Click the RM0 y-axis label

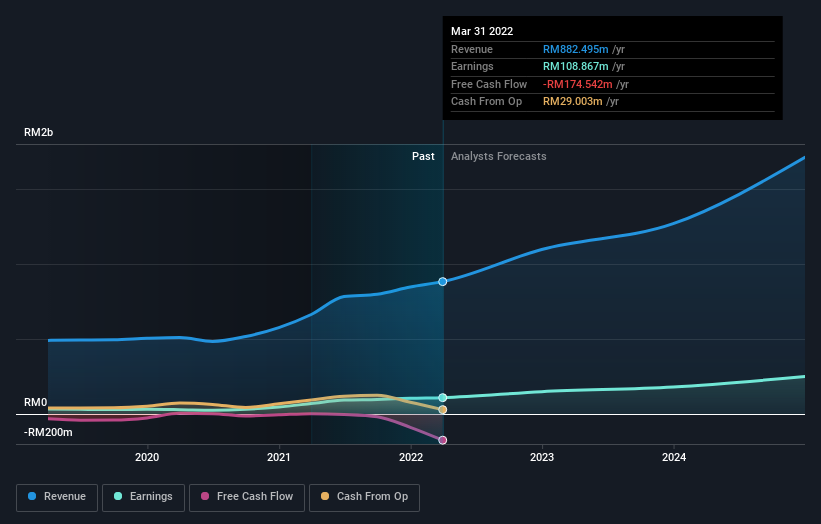click(x=36, y=403)
